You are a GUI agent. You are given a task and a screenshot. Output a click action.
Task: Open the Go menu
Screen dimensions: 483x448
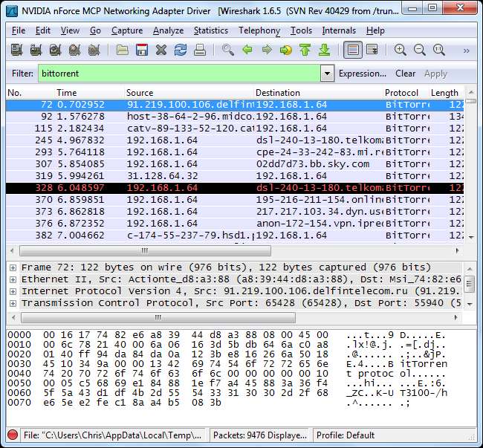[x=96, y=30]
